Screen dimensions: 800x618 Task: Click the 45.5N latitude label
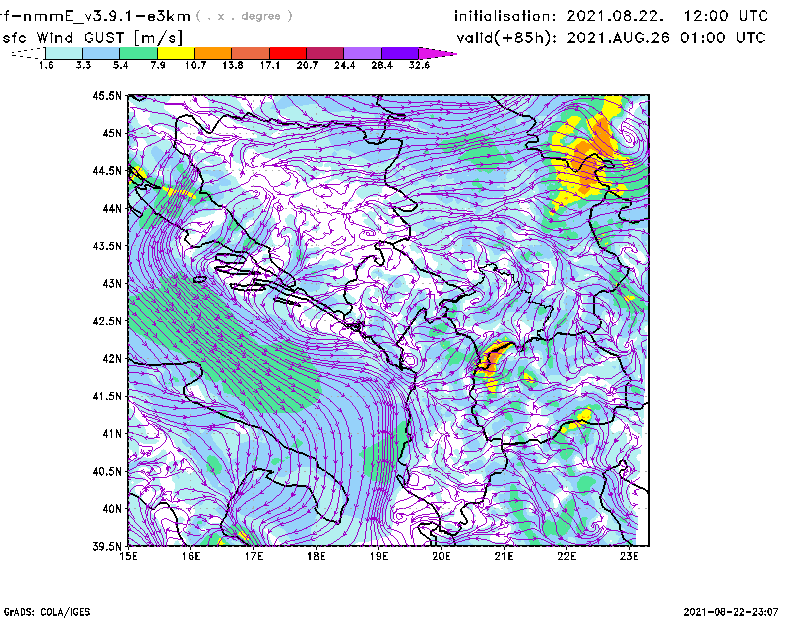(107, 95)
